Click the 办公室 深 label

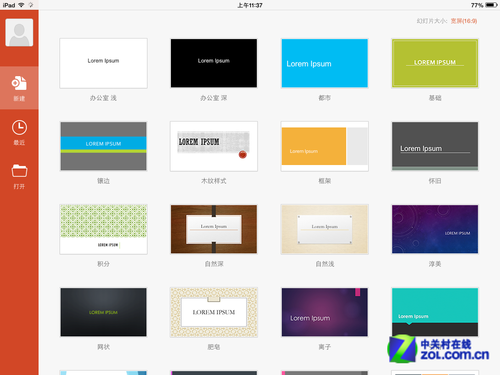214,98
